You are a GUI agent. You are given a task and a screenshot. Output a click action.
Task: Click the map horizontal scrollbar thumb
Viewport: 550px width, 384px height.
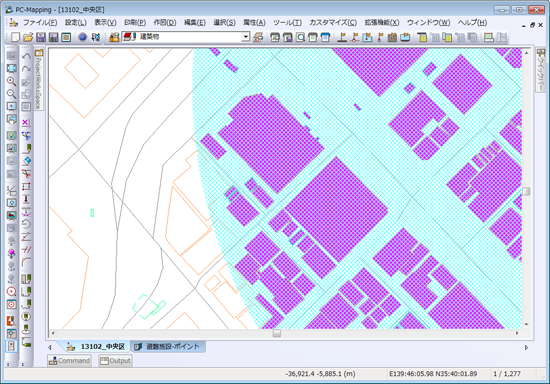(277, 333)
